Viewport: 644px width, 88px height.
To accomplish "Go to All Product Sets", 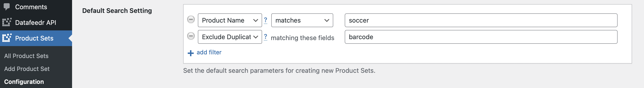I will click(x=26, y=56).
